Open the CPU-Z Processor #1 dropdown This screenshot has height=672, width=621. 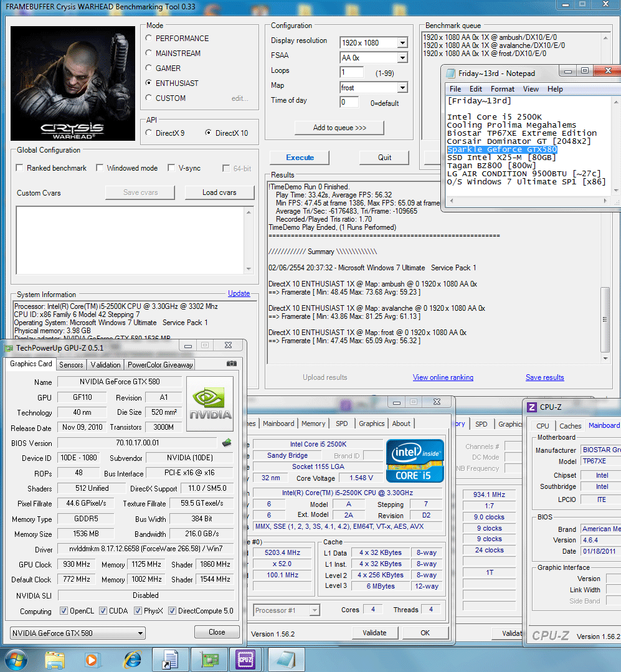(x=315, y=610)
